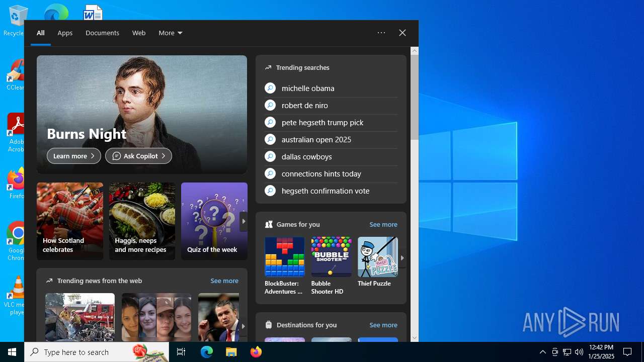
Task: Click the search icon beside dallas cowboys
Action: pos(270,156)
